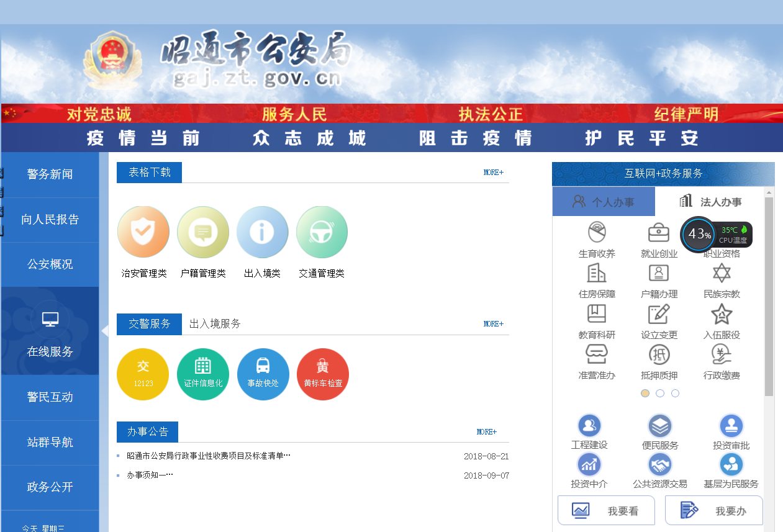Open the 昭通市公安局行政事业性收费项目 notice link
Viewport: 783px width, 532px height.
pos(209,456)
